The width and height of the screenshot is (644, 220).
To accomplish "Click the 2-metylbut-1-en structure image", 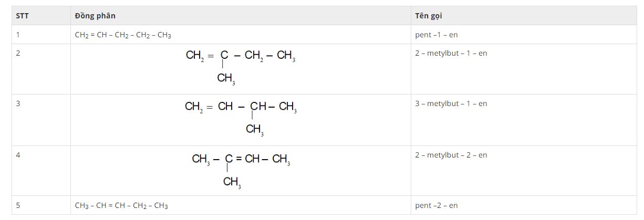I will (x=240, y=67).
